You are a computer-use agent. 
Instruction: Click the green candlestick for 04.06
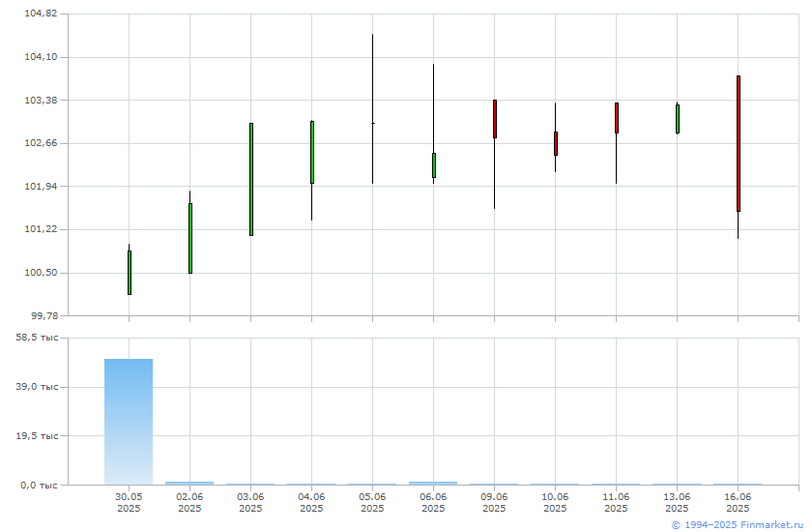tap(311, 152)
